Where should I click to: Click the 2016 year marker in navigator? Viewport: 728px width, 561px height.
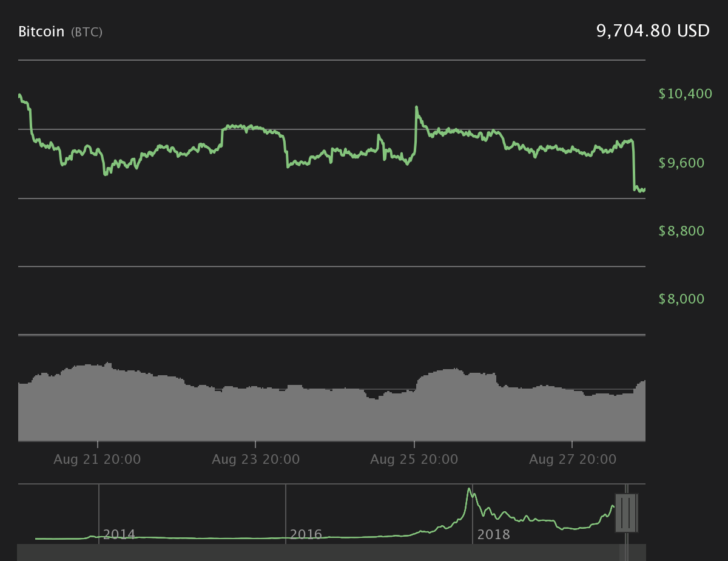click(x=306, y=535)
